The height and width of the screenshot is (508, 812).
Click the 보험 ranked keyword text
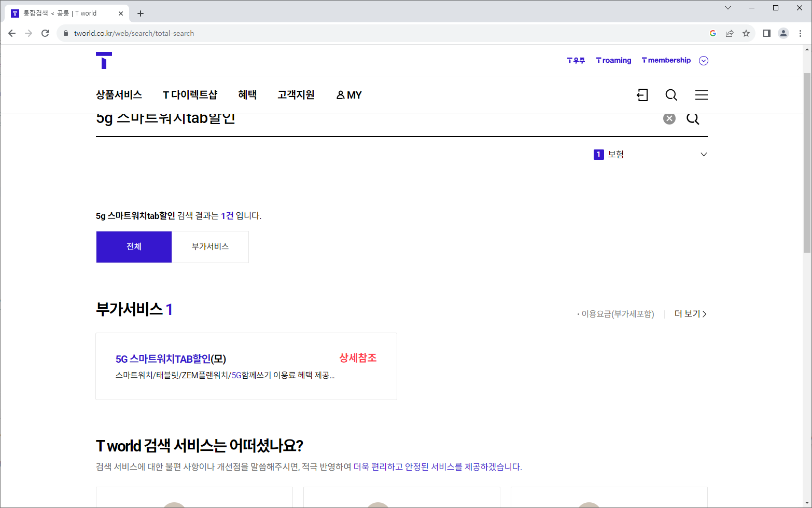615,155
